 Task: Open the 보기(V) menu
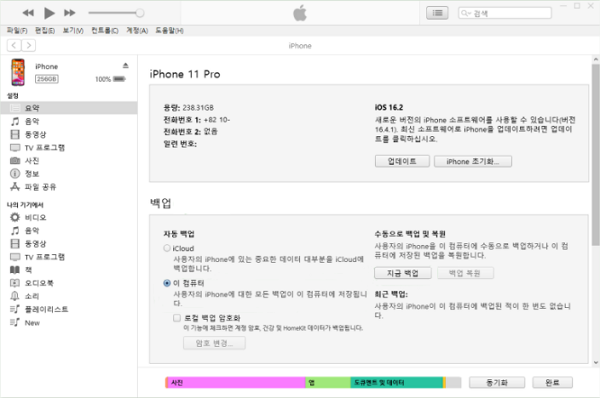coord(73,31)
